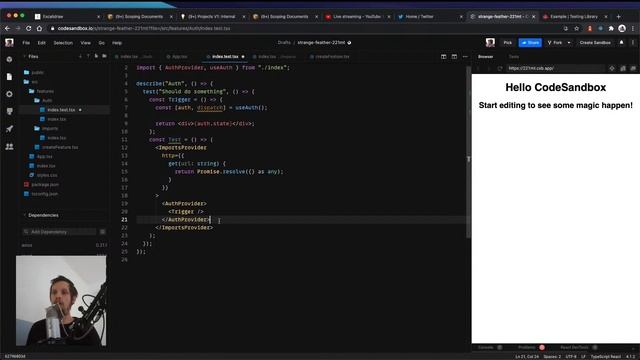Switch to the createFeature.tsx editor tab
Screen dimensions: 640x360
[x=330, y=57]
